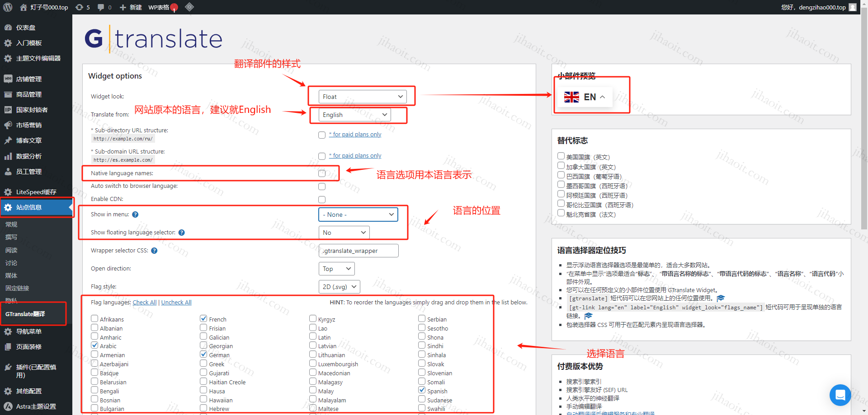The image size is (868, 415).
Task: Click the Wrapper selector CSS text field
Action: pyautogui.click(x=359, y=251)
